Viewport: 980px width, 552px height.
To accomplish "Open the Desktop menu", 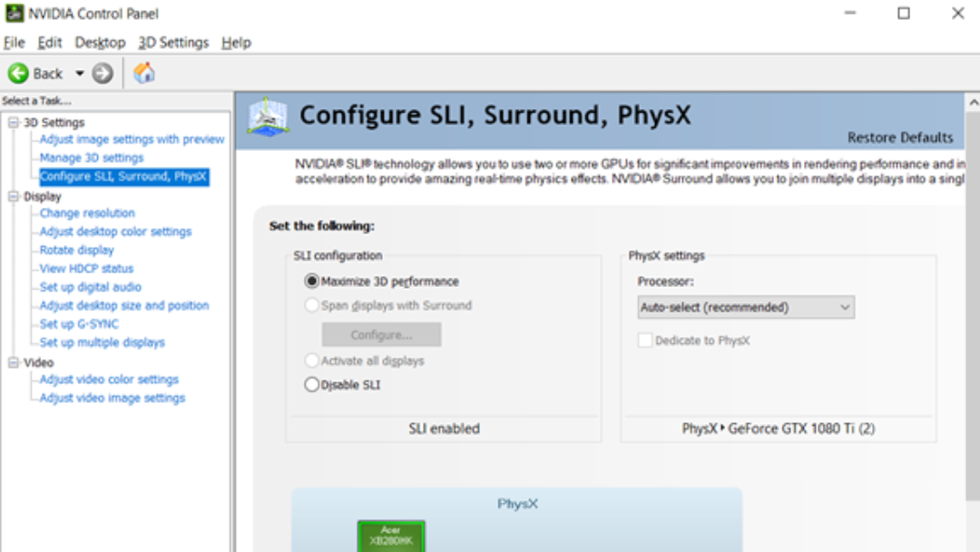I will [100, 43].
